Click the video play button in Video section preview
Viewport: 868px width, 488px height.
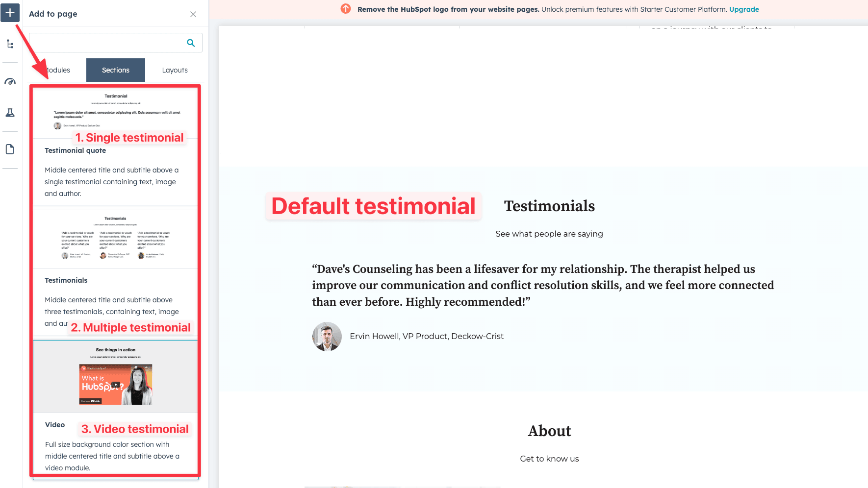point(115,385)
